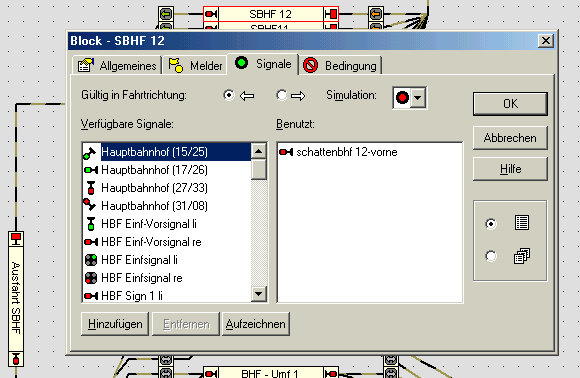Click the signal list scroll-up arrow
The image size is (580, 378).
pyautogui.click(x=258, y=151)
